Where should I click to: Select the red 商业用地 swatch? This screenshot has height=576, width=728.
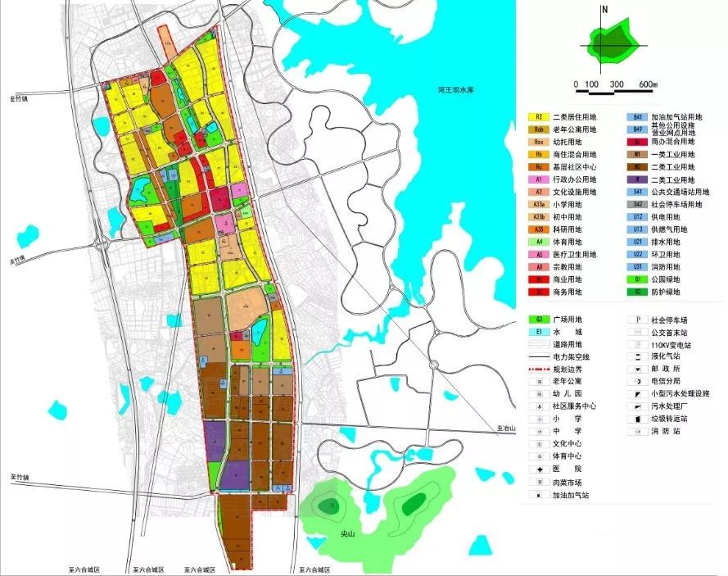pos(540,279)
